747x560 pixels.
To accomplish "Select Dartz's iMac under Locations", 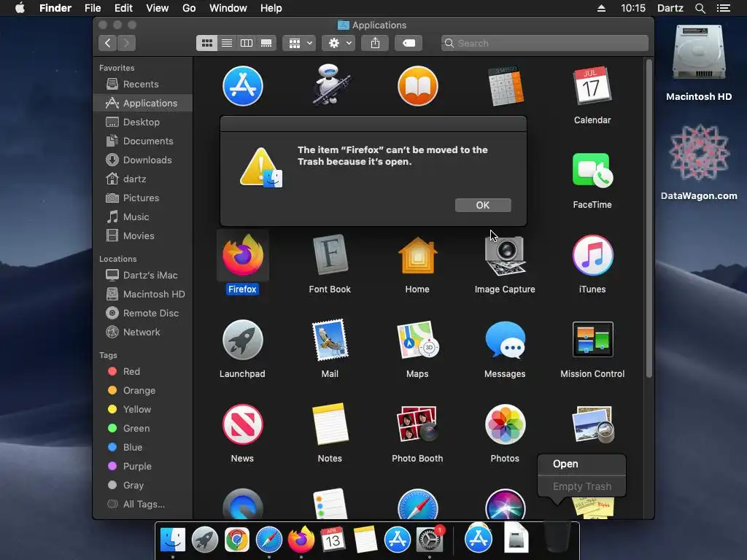I will 143,275.
